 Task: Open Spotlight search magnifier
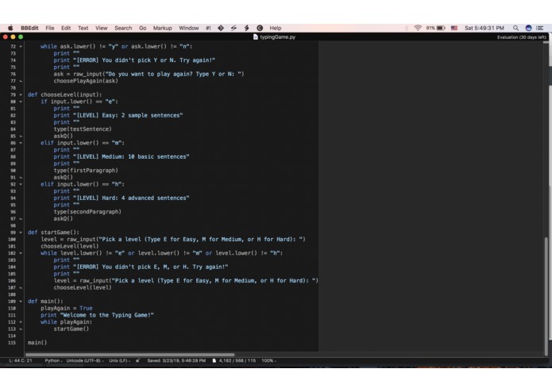(x=515, y=28)
